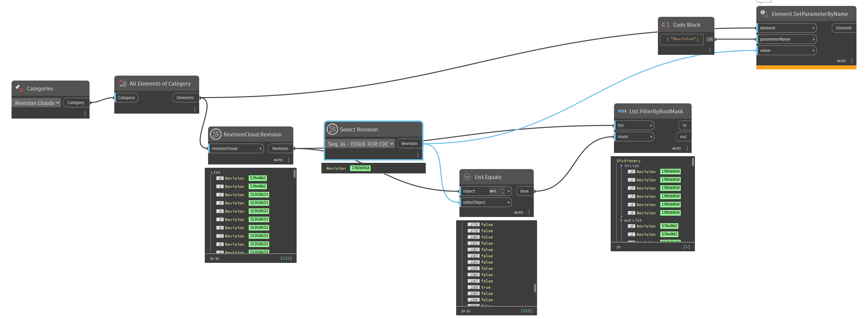
Task: Open the Revision Clouds category dropdown
Action: pos(57,103)
